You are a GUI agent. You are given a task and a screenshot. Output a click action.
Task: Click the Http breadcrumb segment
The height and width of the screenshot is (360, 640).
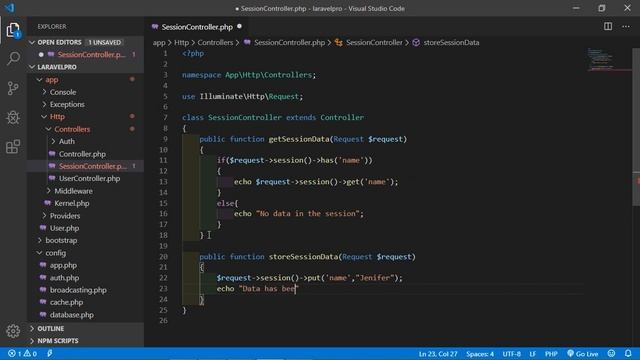click(181, 42)
